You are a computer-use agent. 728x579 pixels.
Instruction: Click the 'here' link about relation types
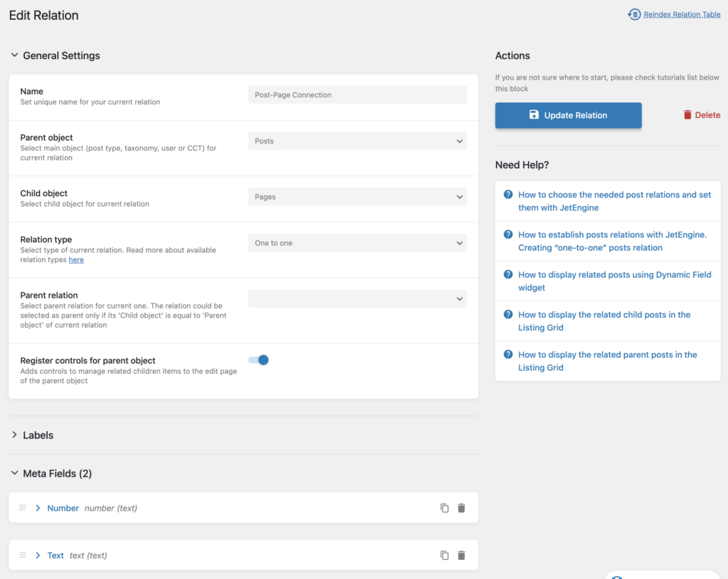[x=75, y=259]
